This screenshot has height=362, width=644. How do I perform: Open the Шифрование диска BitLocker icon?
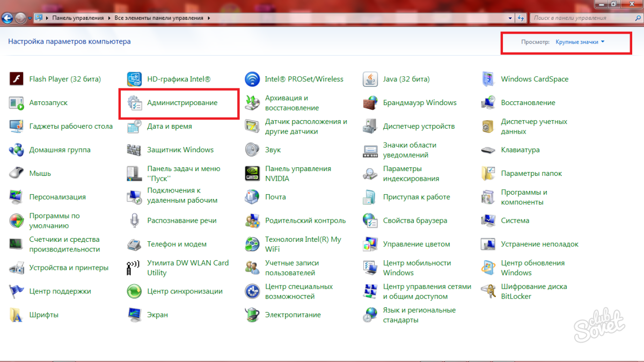coord(488,291)
